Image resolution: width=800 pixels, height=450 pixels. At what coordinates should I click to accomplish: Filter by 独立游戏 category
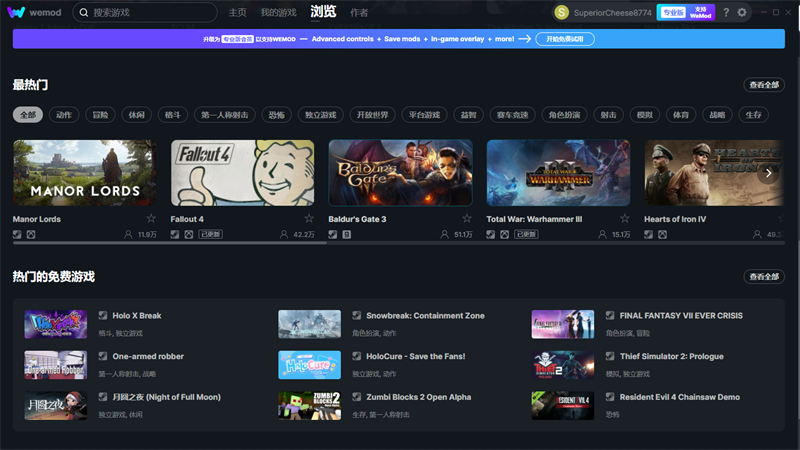point(320,115)
